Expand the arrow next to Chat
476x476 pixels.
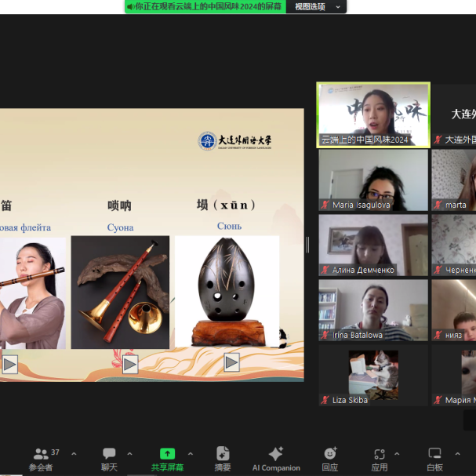(129, 453)
